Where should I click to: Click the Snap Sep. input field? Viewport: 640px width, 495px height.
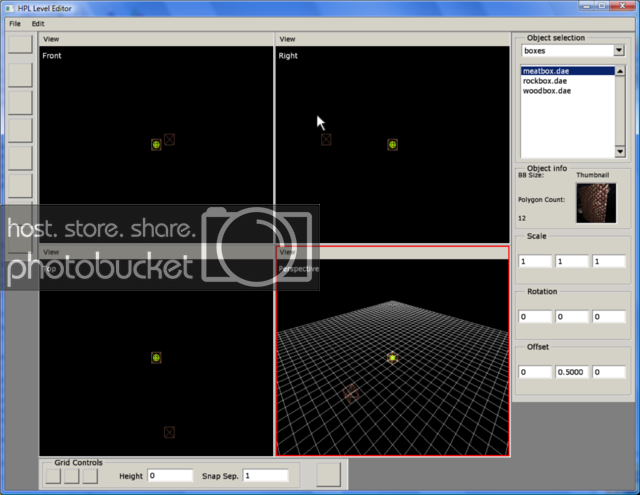265,476
